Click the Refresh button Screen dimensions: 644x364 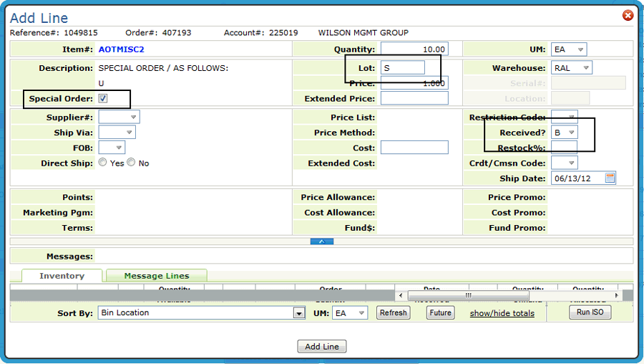(393, 313)
